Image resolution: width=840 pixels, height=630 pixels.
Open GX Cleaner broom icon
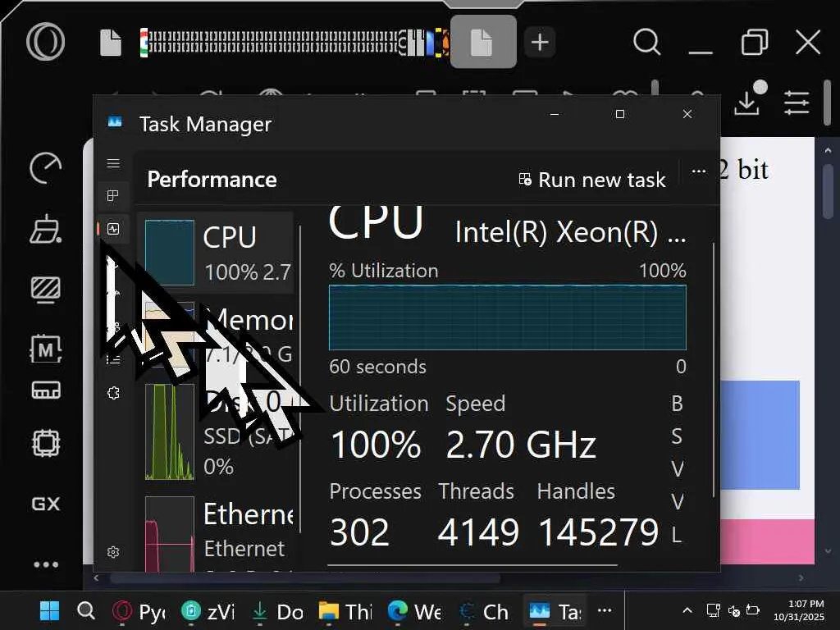45,230
